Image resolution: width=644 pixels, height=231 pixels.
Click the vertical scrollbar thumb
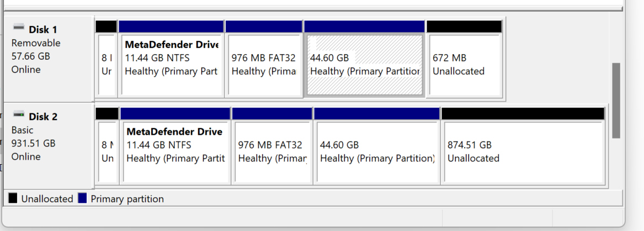click(616, 101)
